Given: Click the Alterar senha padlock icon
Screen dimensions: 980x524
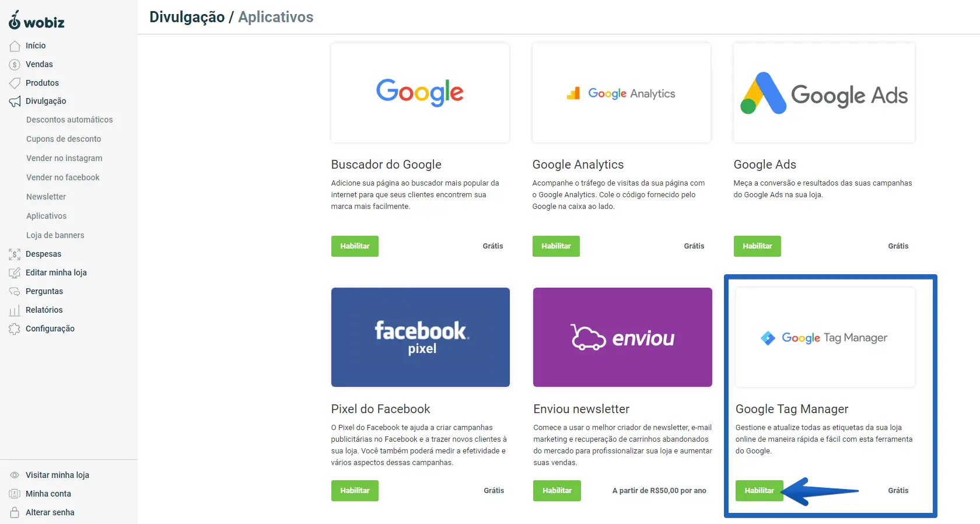Looking at the screenshot, I should [x=15, y=512].
